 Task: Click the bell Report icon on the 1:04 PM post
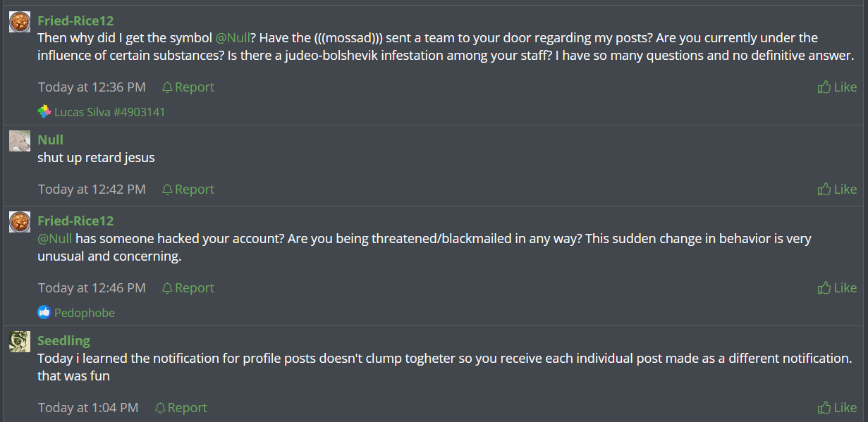point(160,408)
